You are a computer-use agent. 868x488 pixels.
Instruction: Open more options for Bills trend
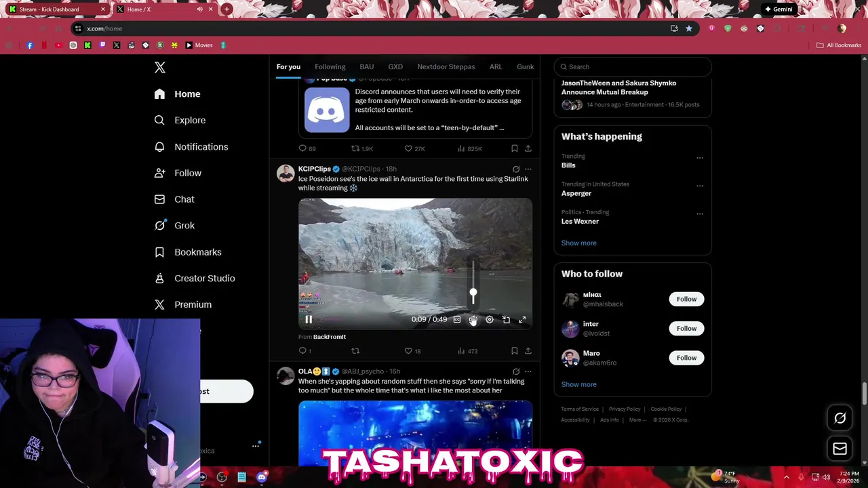pyautogui.click(x=700, y=158)
